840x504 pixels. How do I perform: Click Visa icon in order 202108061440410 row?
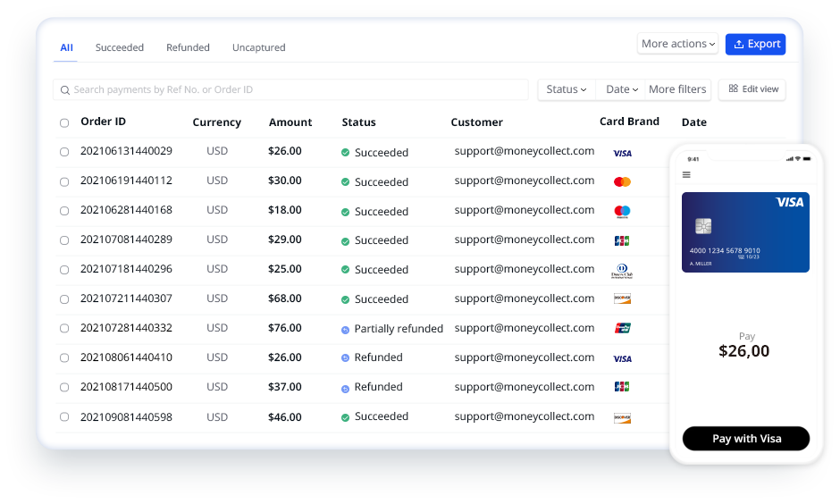[x=622, y=359]
